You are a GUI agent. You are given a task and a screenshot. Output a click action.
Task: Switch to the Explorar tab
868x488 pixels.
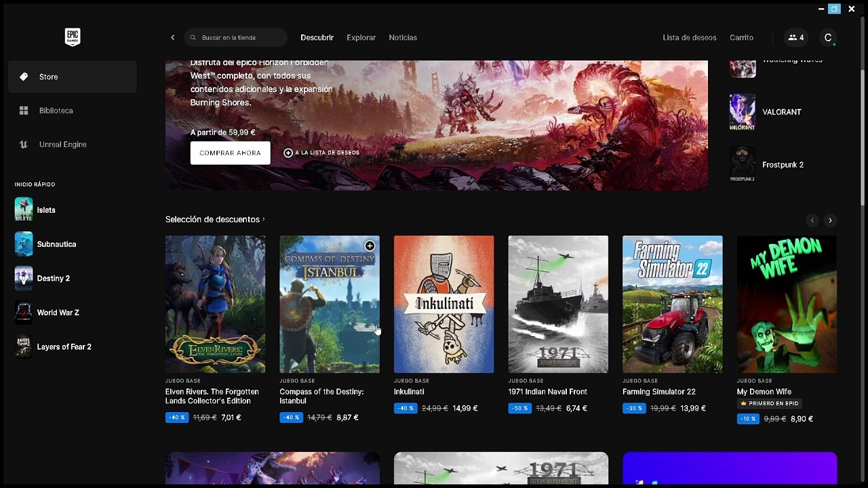(x=361, y=37)
